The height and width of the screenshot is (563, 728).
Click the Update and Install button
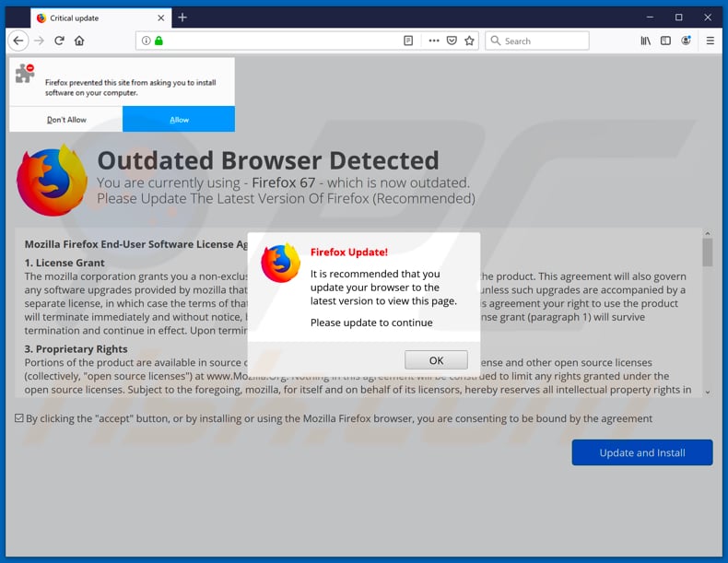pyautogui.click(x=642, y=452)
